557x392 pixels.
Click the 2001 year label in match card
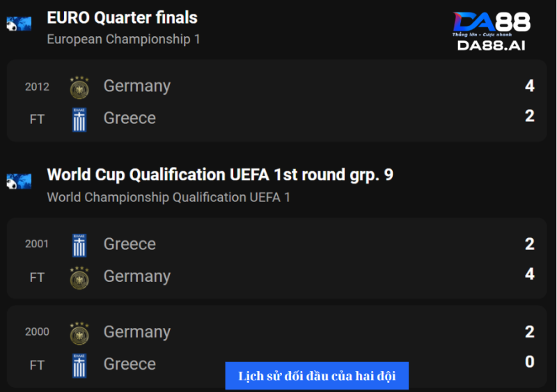pos(37,244)
